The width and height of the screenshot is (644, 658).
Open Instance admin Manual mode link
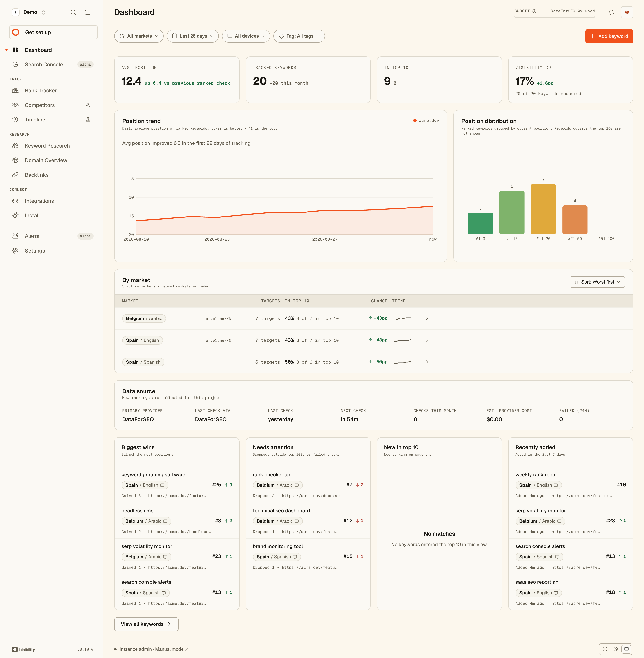[154, 649]
